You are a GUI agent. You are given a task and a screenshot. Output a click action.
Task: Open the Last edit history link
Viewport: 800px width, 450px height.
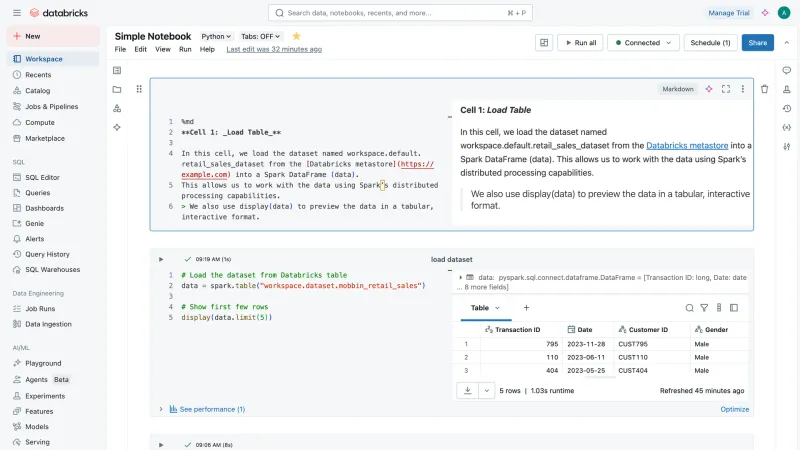[x=274, y=49]
